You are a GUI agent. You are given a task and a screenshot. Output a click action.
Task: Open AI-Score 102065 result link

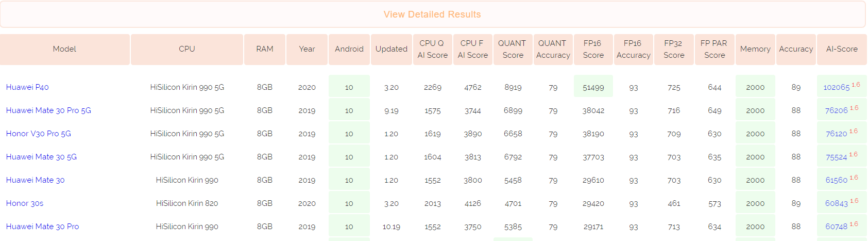836,88
